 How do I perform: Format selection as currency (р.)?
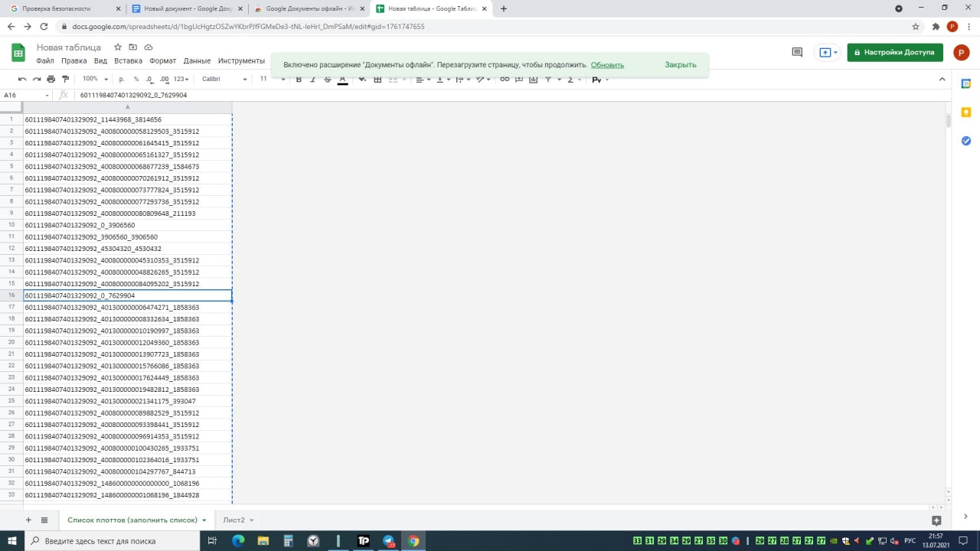coord(122,79)
